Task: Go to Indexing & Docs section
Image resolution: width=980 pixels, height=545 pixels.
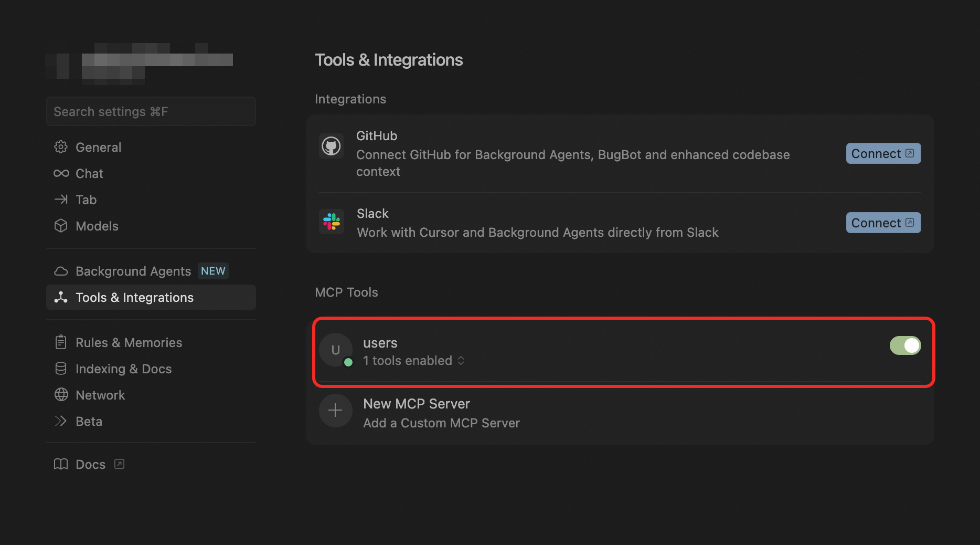Action: tap(123, 369)
